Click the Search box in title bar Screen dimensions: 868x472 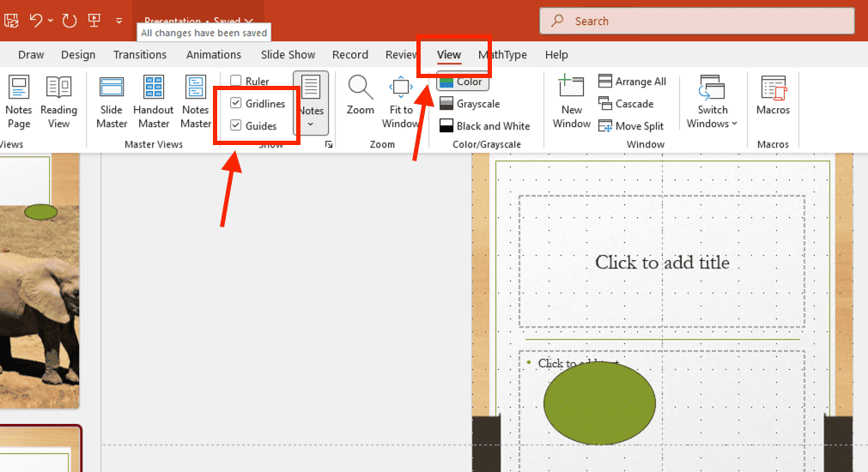pyautogui.click(x=696, y=21)
